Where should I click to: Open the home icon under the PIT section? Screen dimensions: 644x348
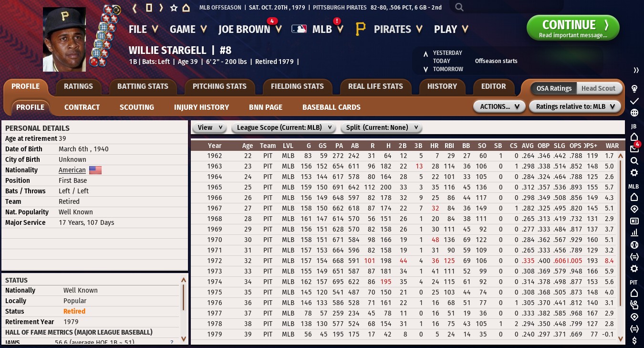(634, 293)
